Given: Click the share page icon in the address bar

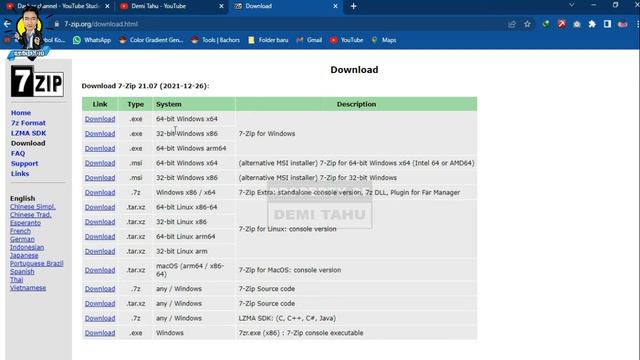Looking at the screenshot, I should point(512,24).
